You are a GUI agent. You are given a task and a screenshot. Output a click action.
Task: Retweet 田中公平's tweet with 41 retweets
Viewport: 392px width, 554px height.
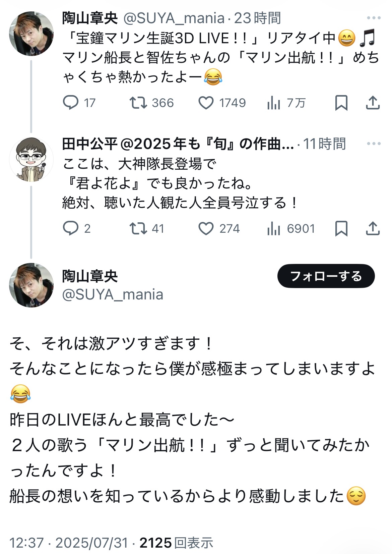[x=138, y=228]
